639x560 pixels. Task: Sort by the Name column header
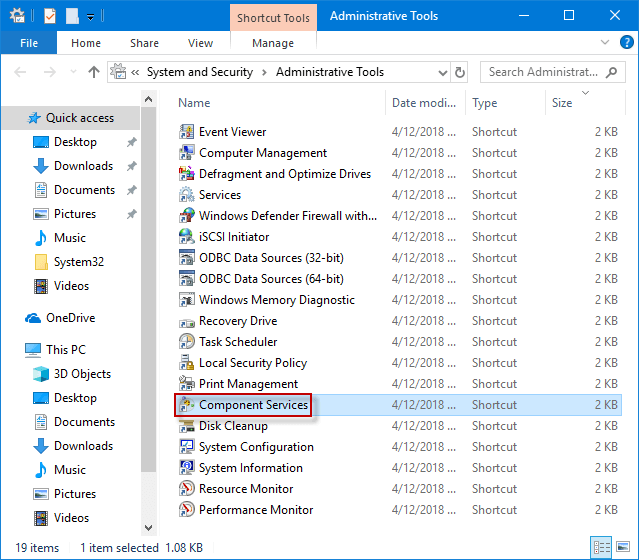[279, 103]
